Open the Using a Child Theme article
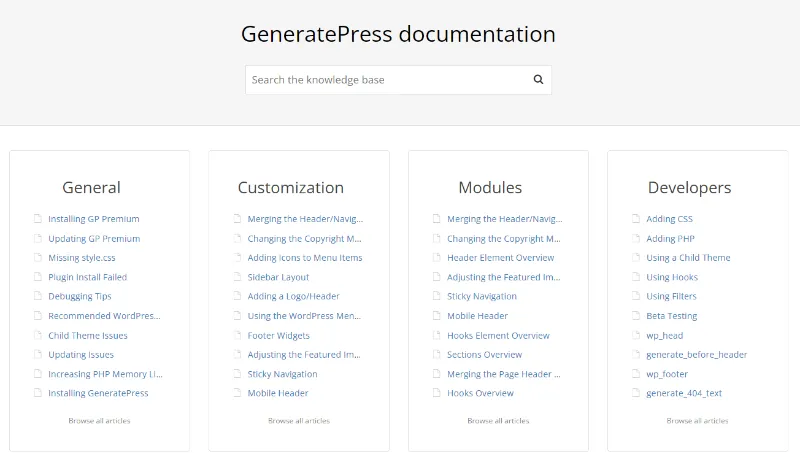This screenshot has width=800, height=462. (688, 258)
